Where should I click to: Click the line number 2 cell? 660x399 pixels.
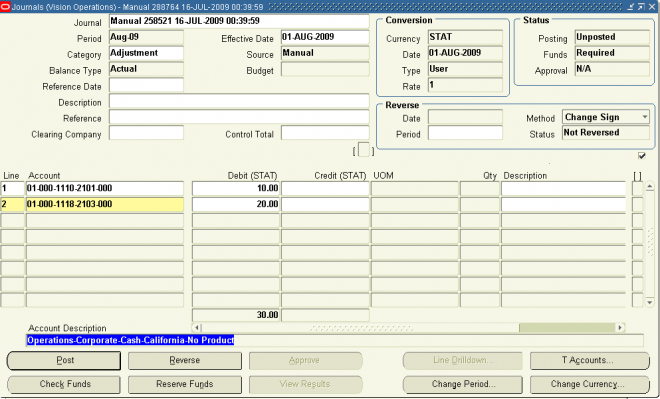coord(13,205)
